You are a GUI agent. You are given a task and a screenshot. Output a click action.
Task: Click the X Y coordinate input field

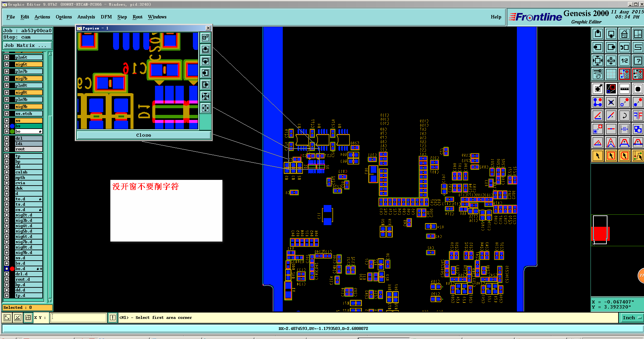tap(78, 318)
